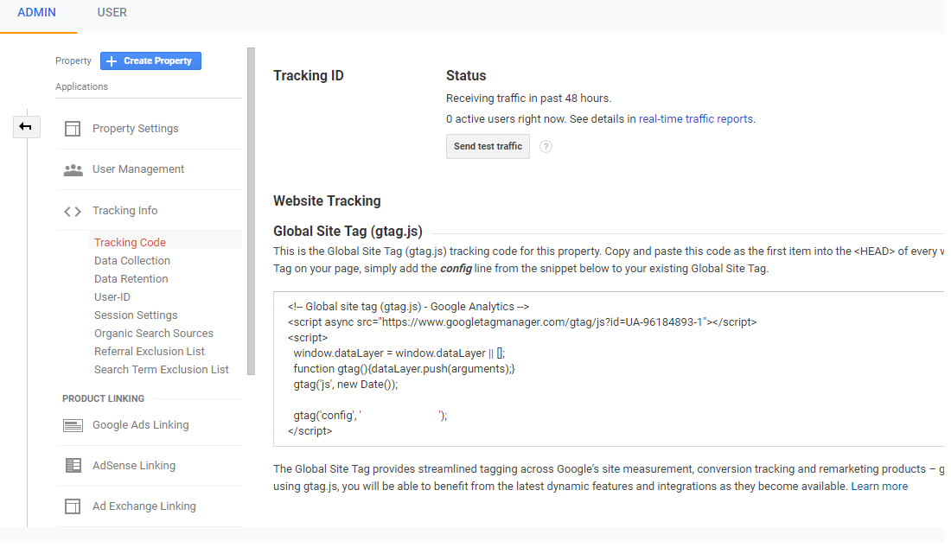This screenshot has width=951, height=560.
Task: Open Data Collection settings
Action: point(132,261)
